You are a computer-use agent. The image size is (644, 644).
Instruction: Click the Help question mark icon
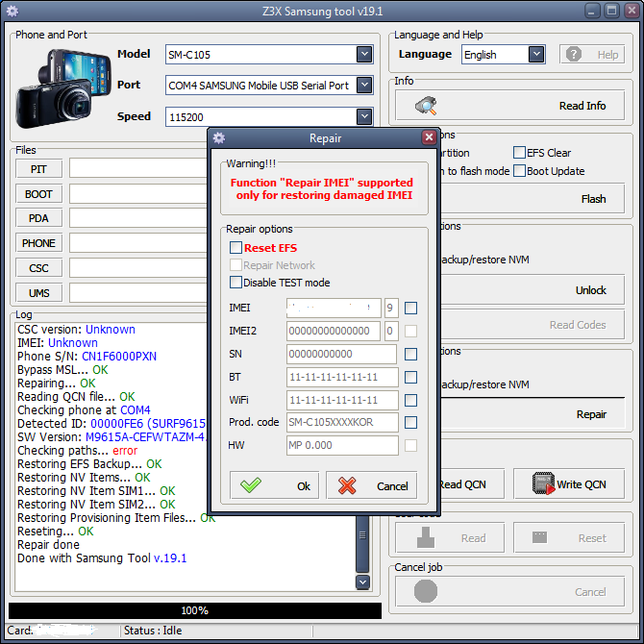pyautogui.click(x=574, y=54)
